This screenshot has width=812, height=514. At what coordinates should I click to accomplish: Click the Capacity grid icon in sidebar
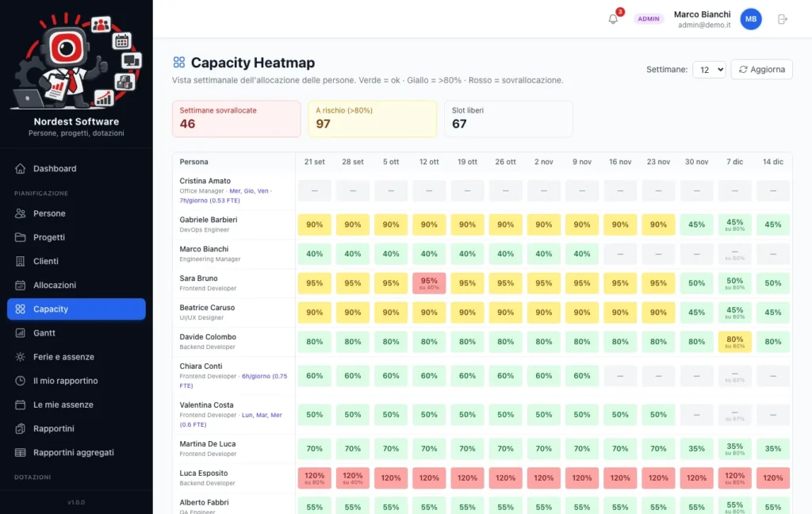(x=20, y=309)
